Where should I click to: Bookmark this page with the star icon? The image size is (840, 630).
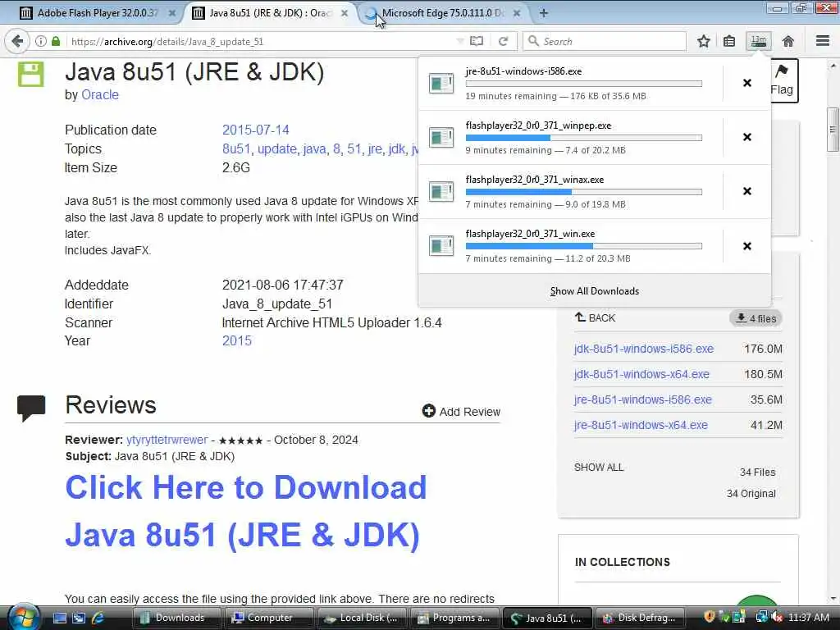tap(703, 41)
